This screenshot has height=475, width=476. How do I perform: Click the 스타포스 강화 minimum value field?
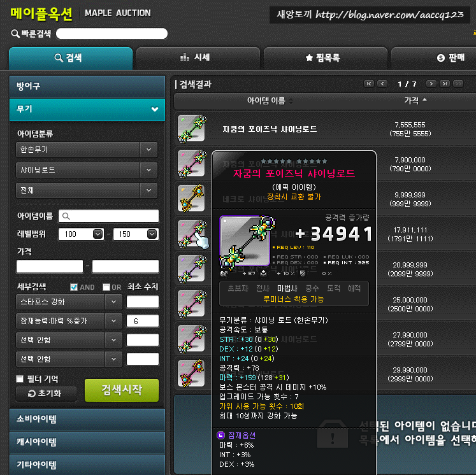[143, 302]
